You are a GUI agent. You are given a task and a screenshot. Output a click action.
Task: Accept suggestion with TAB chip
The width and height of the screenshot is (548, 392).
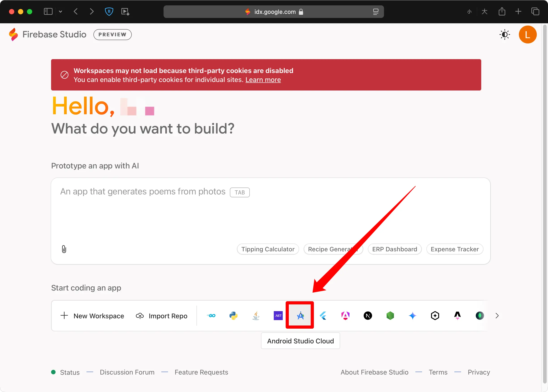click(240, 192)
